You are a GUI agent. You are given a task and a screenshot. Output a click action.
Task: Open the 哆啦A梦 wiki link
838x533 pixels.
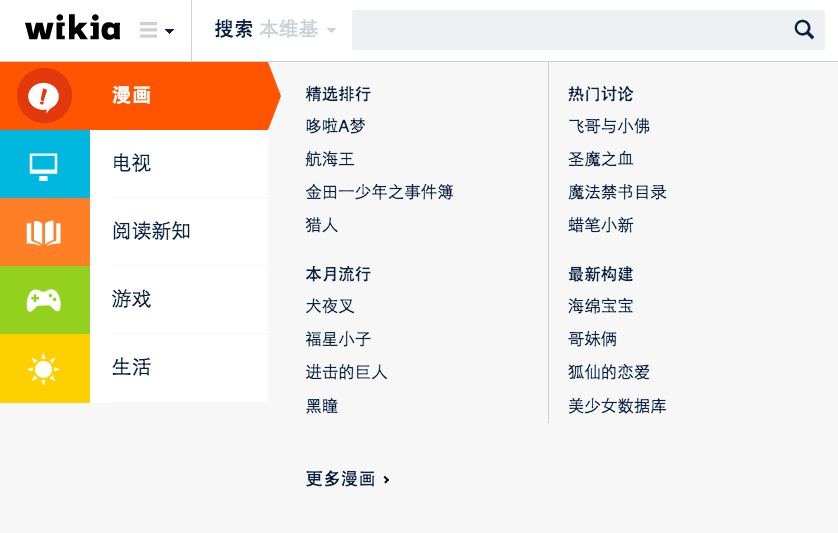coord(335,126)
